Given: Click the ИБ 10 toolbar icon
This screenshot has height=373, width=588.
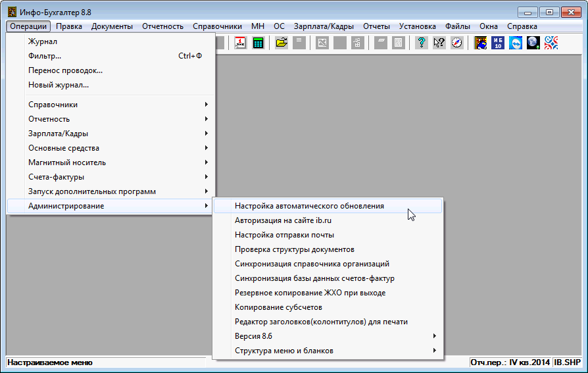Looking at the screenshot, I should pos(498,43).
